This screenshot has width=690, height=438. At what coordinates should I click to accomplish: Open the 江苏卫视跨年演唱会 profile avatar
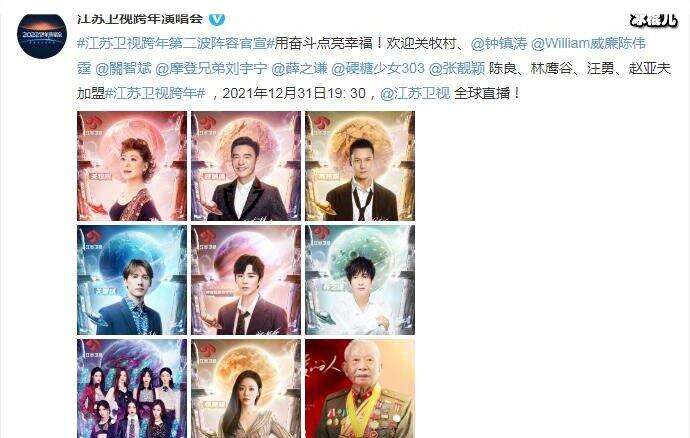coord(41,35)
